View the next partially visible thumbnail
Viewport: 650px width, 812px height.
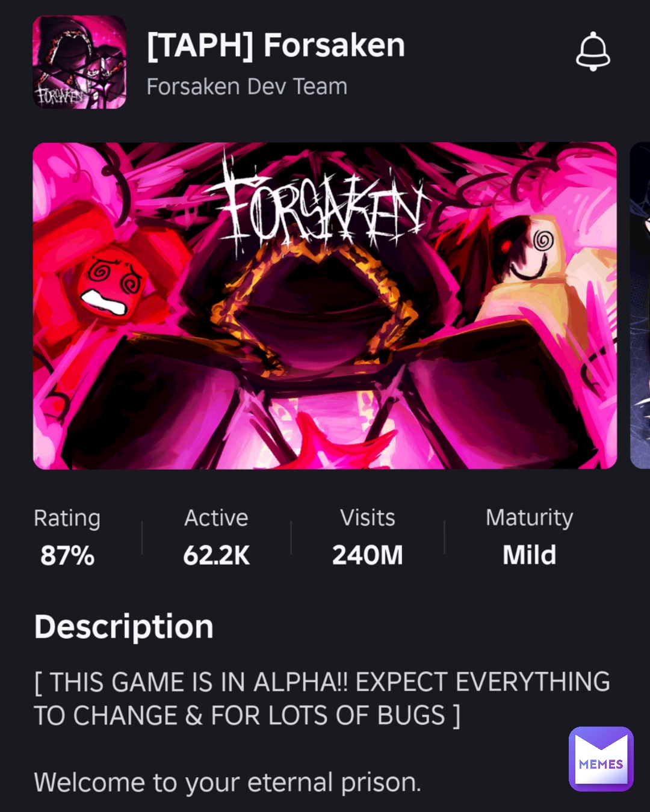640,306
